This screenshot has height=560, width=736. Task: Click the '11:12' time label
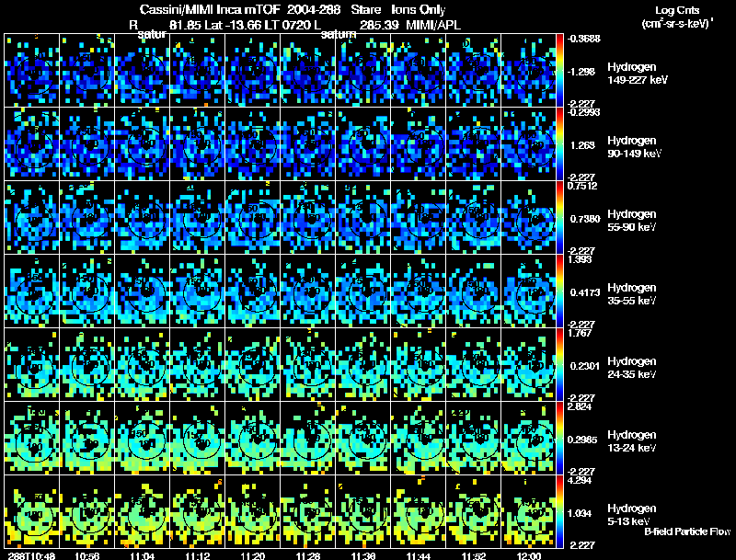(x=198, y=555)
